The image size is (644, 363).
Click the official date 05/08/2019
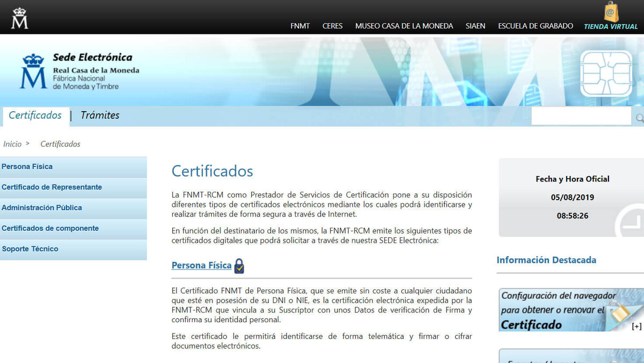572,197
